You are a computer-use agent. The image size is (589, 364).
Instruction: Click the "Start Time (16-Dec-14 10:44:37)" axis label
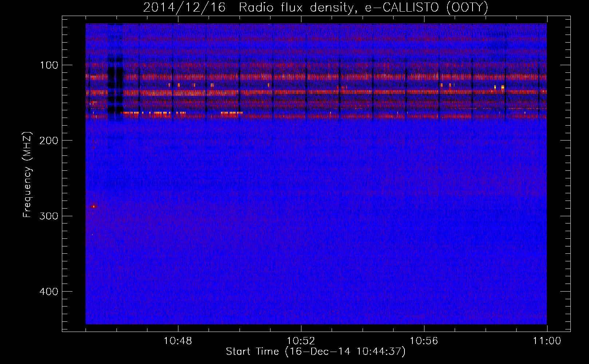316,352
